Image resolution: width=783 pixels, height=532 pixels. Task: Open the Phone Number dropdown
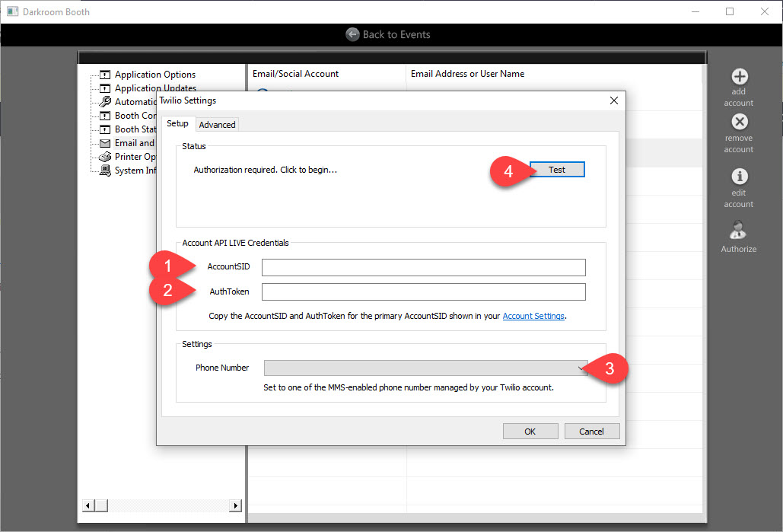(x=426, y=368)
